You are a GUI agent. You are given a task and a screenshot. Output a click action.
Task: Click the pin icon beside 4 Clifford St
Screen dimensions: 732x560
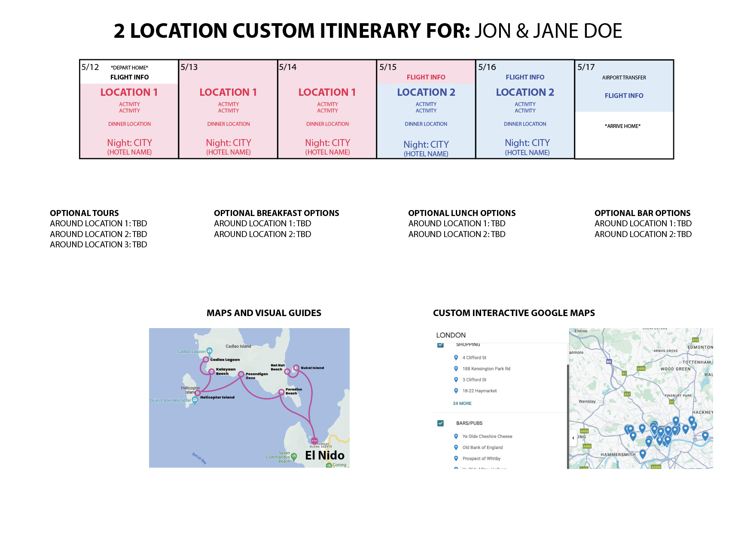coord(456,357)
